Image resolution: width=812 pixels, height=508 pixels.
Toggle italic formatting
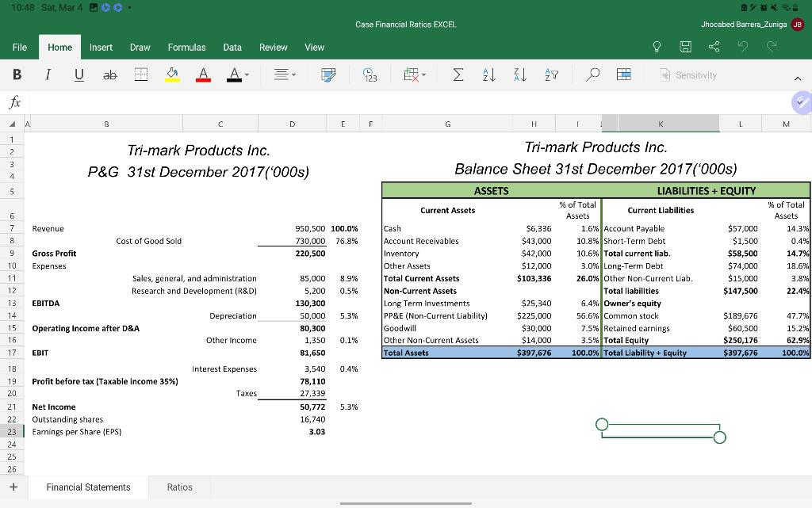(48, 75)
